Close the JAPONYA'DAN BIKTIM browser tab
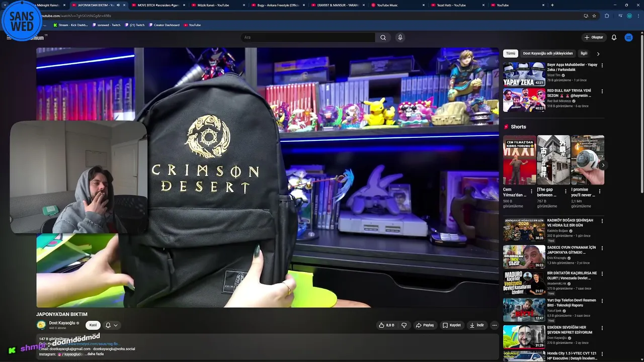 [x=124, y=5]
